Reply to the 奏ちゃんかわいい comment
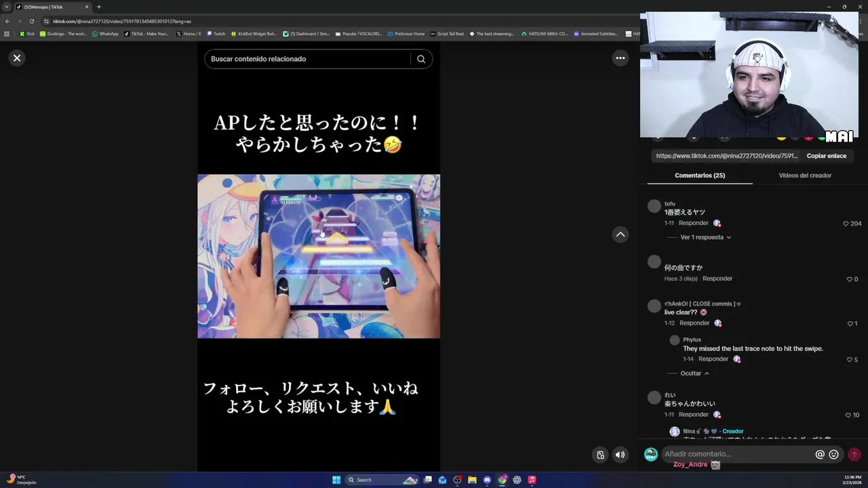Screen dimensions: 868x488 click(693, 415)
